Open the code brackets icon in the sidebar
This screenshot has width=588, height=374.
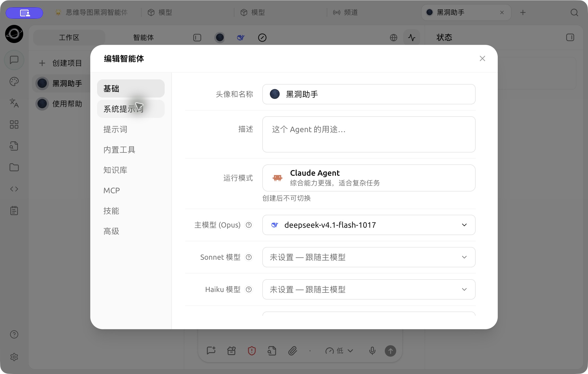(x=14, y=189)
